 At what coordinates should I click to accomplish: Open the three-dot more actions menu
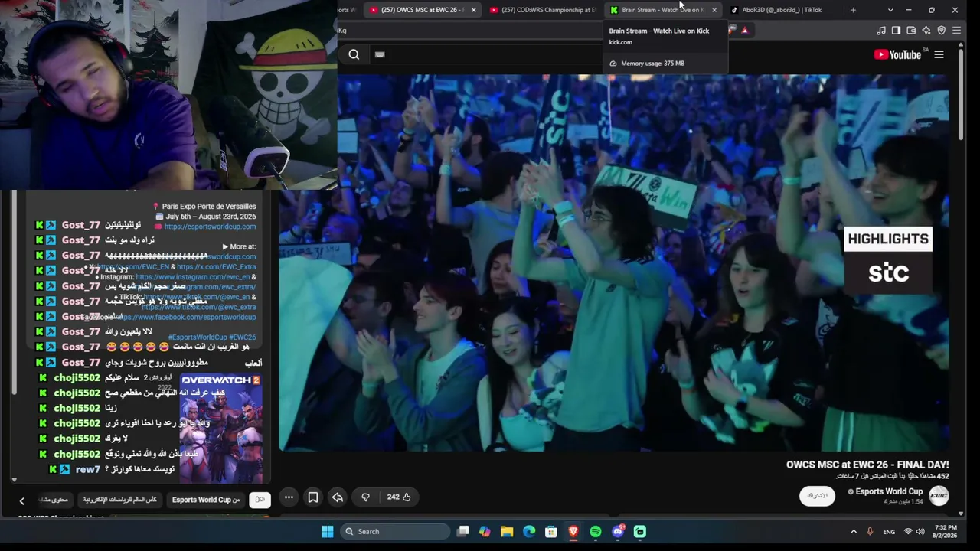289,497
